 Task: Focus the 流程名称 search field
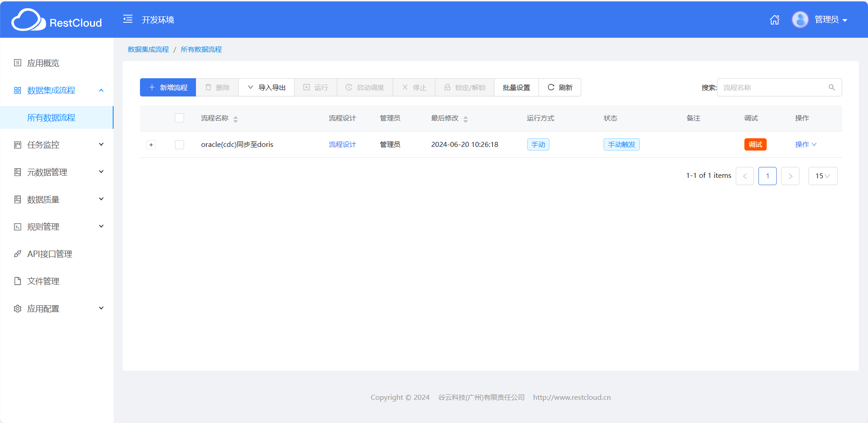pyautogui.click(x=779, y=87)
